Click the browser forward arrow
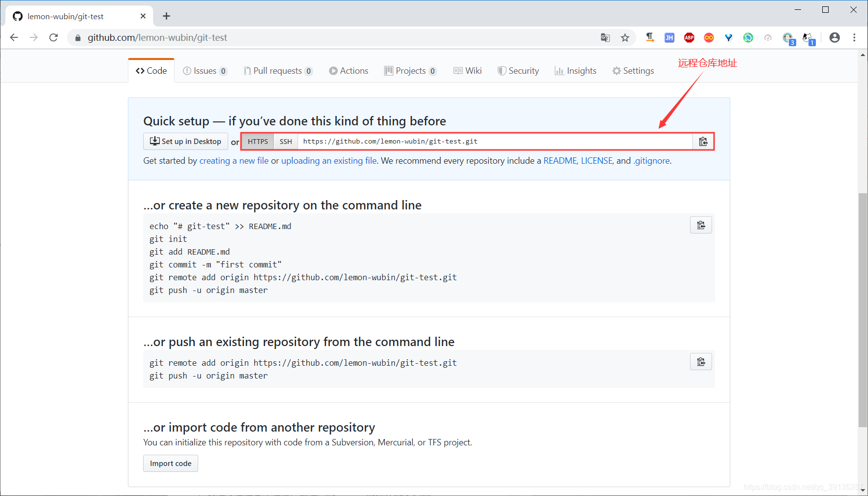Viewport: 868px width, 496px height. (33, 37)
